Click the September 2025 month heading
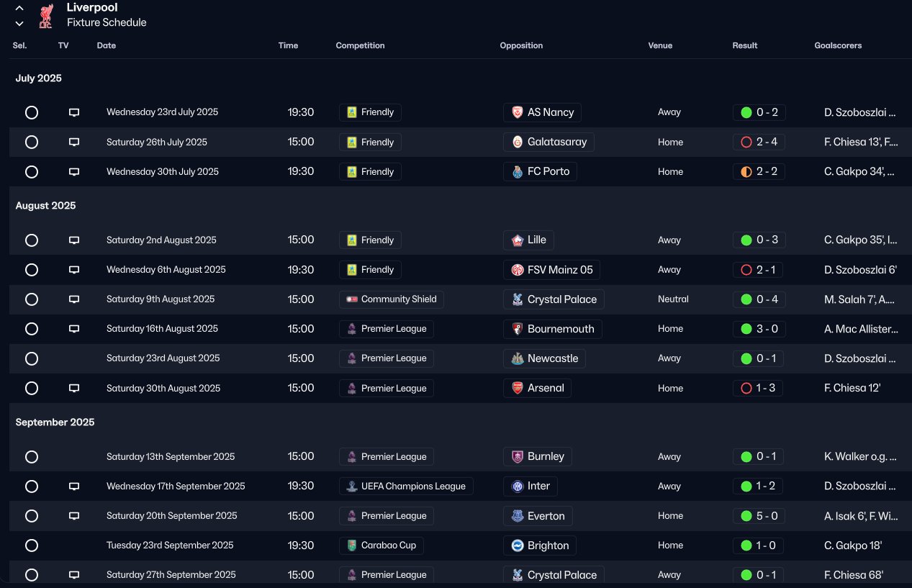 pyautogui.click(x=55, y=422)
